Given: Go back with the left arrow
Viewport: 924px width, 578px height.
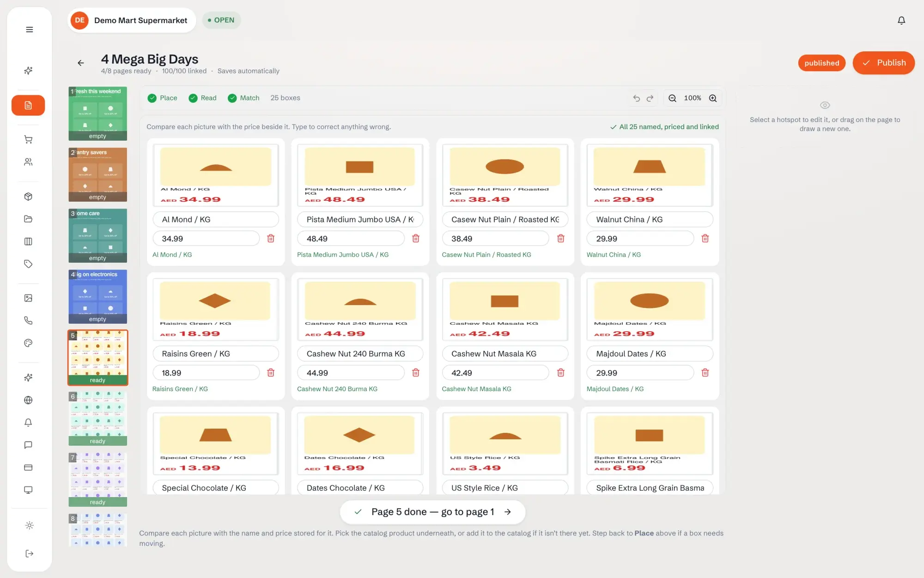Looking at the screenshot, I should click(x=81, y=63).
